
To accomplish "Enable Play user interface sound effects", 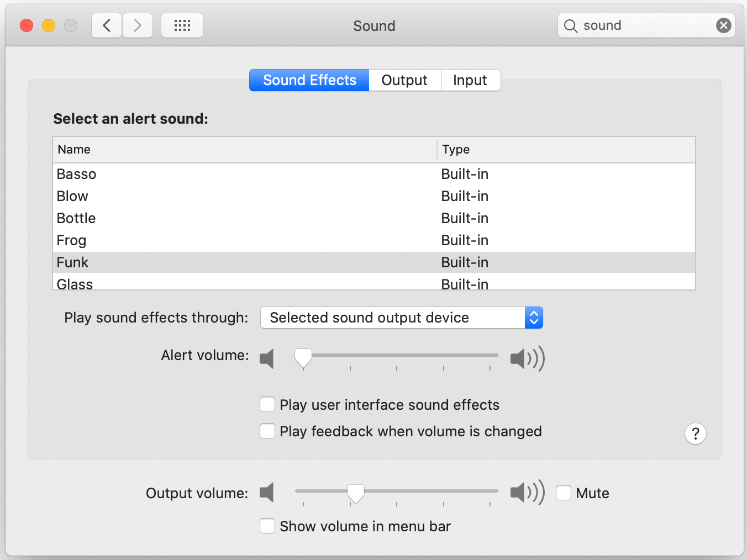I will [267, 404].
